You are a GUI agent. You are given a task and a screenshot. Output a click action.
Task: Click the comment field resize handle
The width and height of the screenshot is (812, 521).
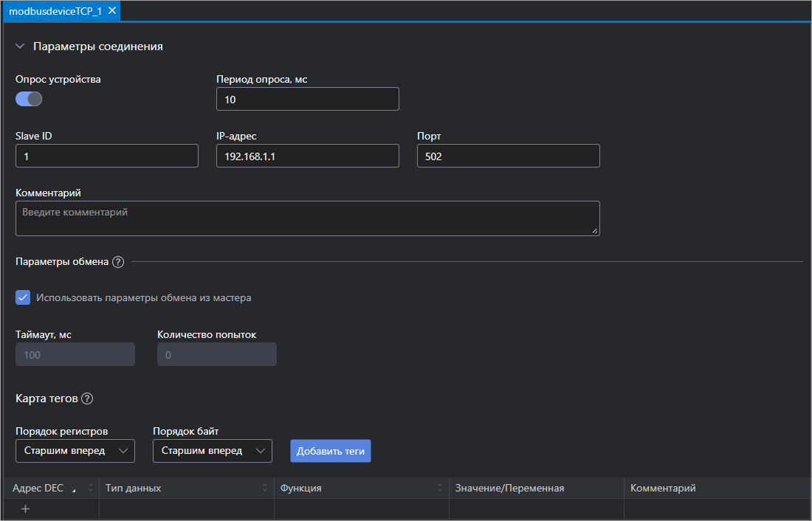595,231
